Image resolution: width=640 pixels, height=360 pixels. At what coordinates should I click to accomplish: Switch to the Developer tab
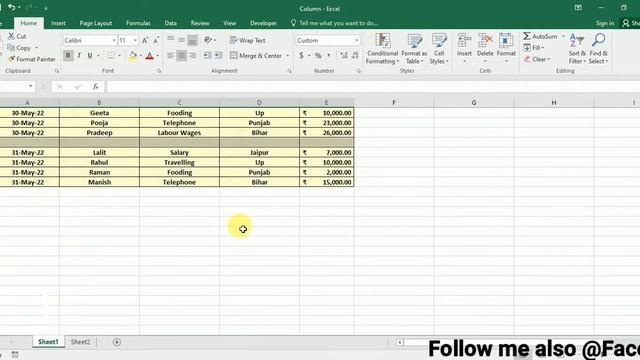tap(263, 23)
